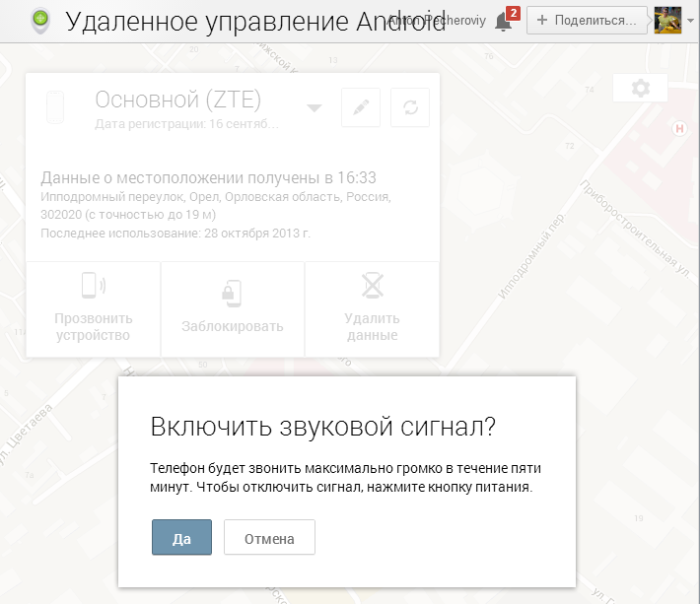The width and height of the screenshot is (700, 604).
Task: Expand device selector dropdown arrow
Action: pyautogui.click(x=315, y=108)
